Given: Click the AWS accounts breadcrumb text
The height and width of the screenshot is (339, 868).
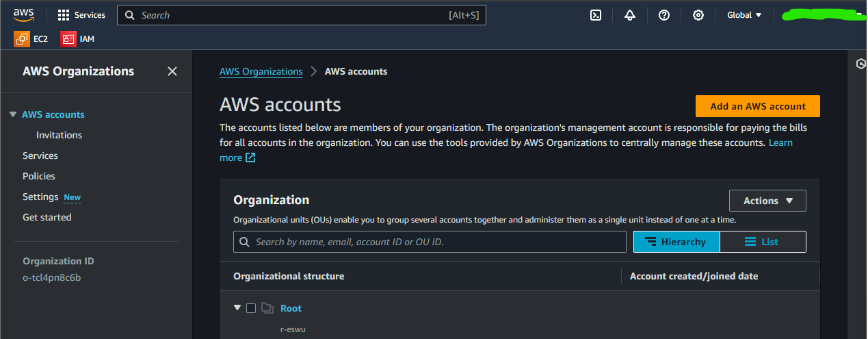Looking at the screenshot, I should [x=356, y=71].
